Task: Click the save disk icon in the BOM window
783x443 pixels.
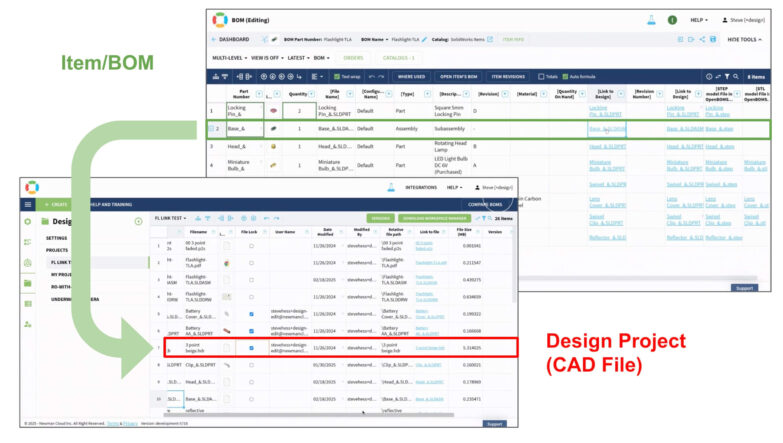Action: coord(713,39)
